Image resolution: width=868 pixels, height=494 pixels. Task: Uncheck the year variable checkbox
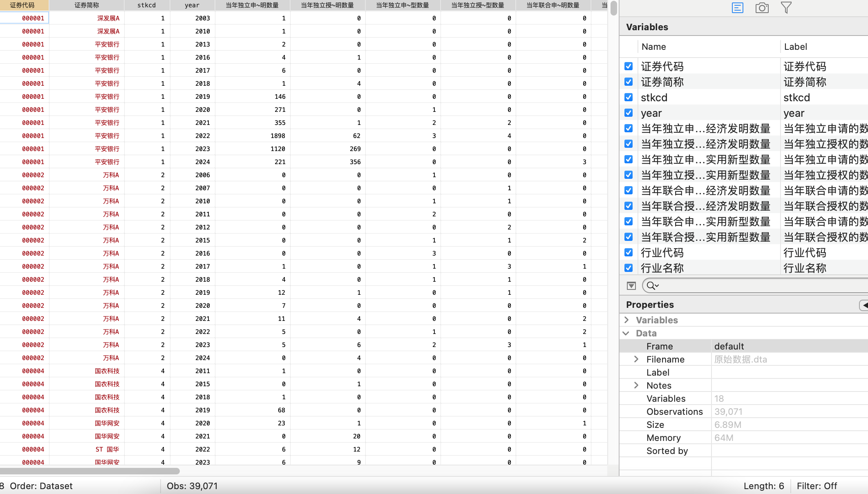pos(629,113)
